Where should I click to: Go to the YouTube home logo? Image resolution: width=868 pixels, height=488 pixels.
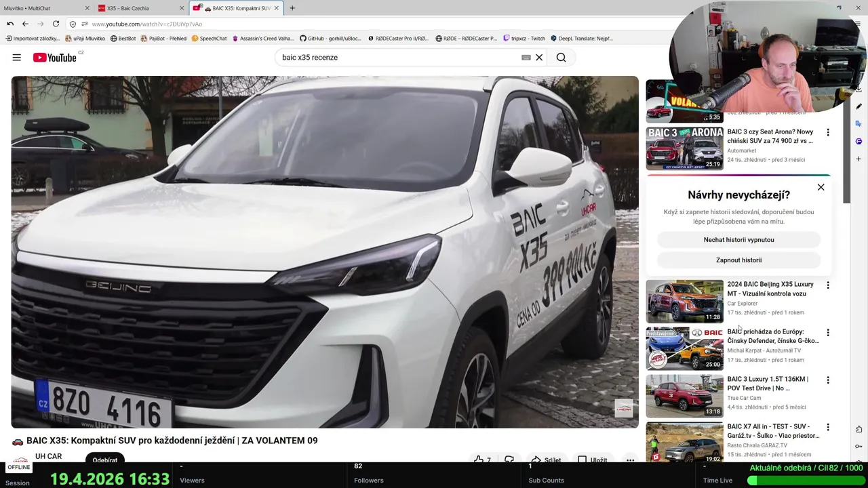click(x=55, y=58)
